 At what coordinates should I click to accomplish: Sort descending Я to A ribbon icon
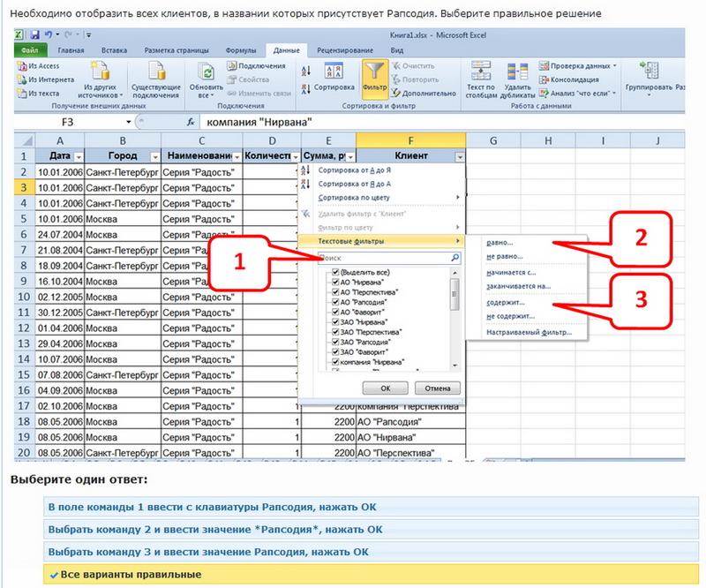click(x=306, y=89)
